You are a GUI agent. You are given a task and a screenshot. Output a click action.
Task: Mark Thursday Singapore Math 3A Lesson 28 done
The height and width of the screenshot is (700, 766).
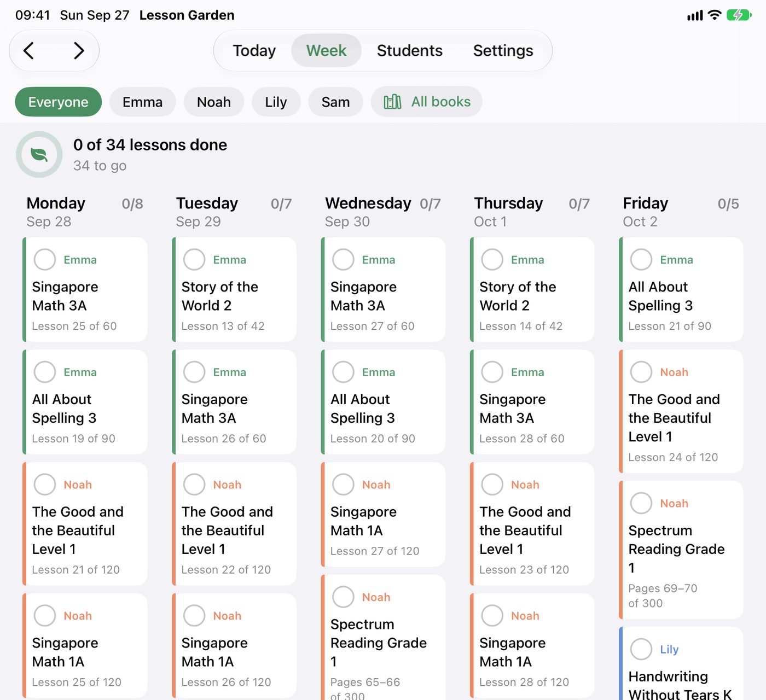coord(492,372)
